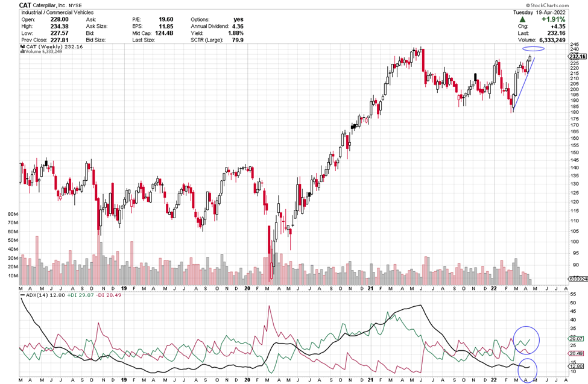Image resolution: width=588 pixels, height=384 pixels.
Task: Click the P/E value 19.60
Action: (x=166, y=19)
